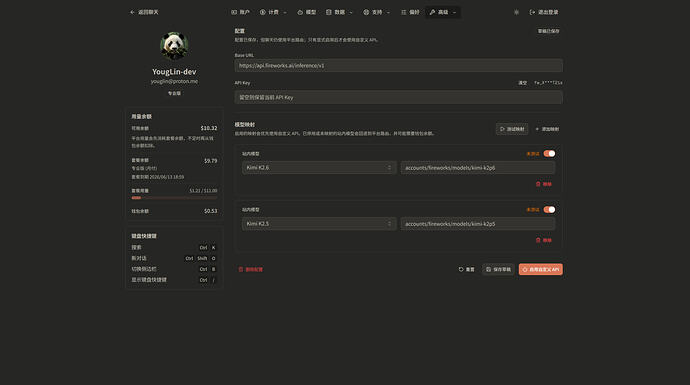Open the 模型 models tab
The height and width of the screenshot is (385, 690).
point(307,12)
